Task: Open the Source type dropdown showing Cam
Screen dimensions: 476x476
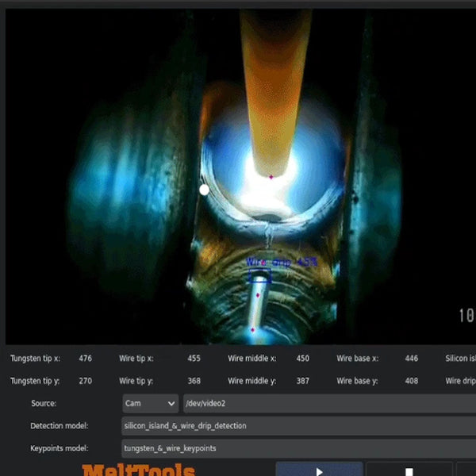Action: [150, 403]
